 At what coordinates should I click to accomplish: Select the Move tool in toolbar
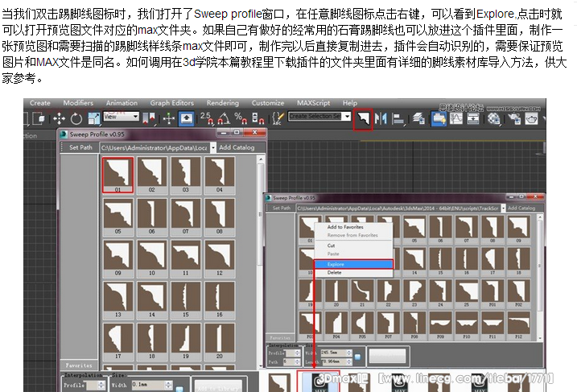click(60, 118)
